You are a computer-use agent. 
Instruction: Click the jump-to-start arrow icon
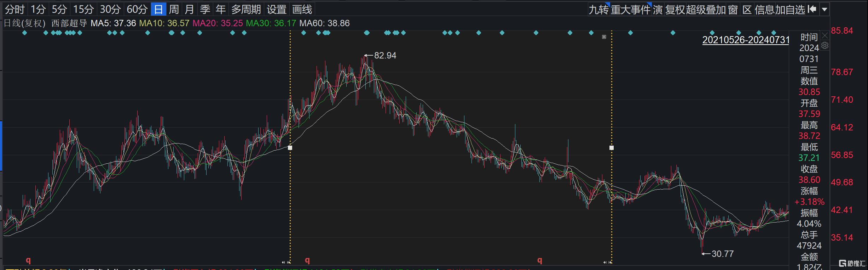coord(812,9)
